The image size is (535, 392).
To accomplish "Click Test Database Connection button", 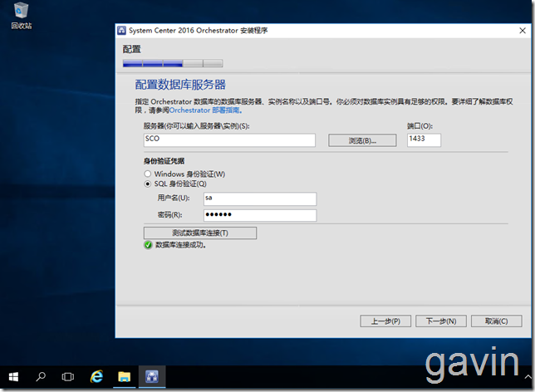I will pyautogui.click(x=200, y=233).
